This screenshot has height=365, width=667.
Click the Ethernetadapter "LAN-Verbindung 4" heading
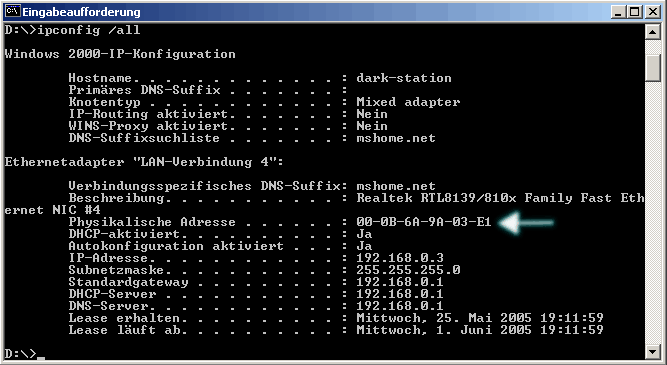(x=144, y=162)
